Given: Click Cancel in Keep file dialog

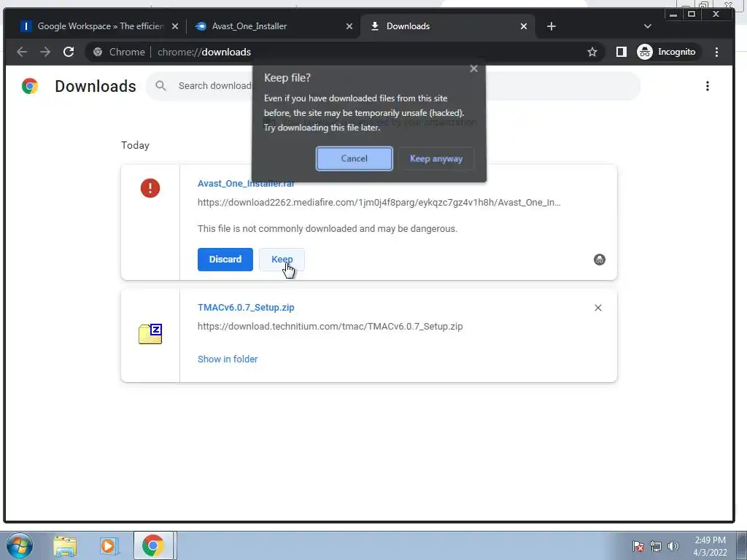Looking at the screenshot, I should click(354, 158).
